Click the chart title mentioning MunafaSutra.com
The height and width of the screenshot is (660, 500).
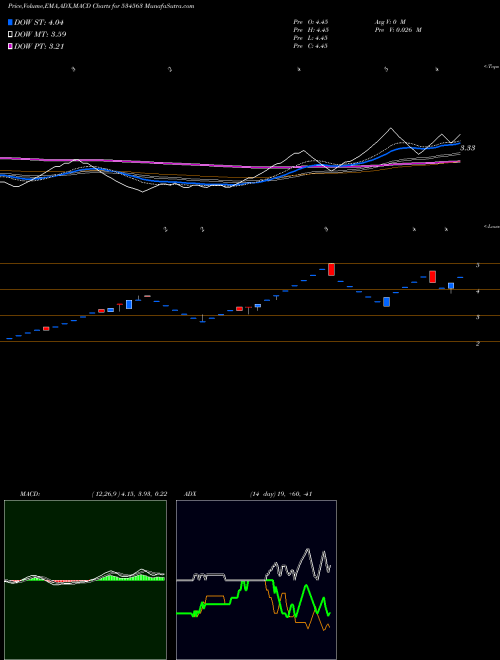[x=101, y=6]
